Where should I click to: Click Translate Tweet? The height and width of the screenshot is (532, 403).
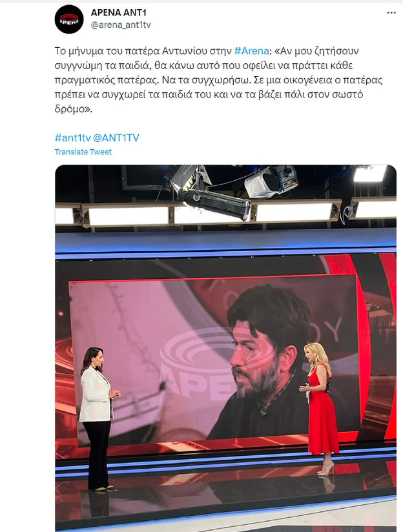tap(83, 152)
